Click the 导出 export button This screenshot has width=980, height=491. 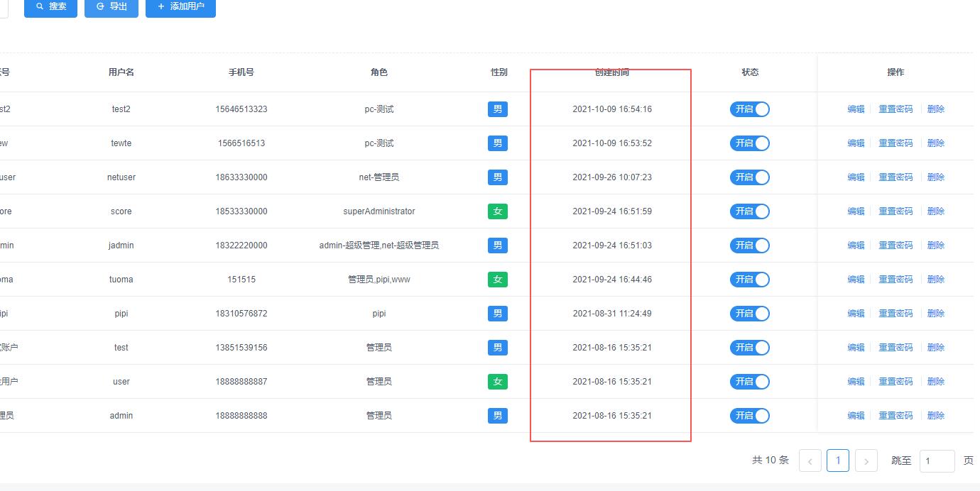[x=111, y=6]
